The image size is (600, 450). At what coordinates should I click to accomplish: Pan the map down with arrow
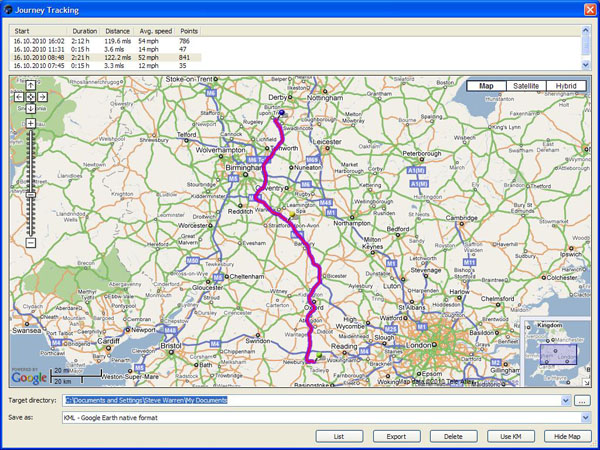(x=31, y=109)
